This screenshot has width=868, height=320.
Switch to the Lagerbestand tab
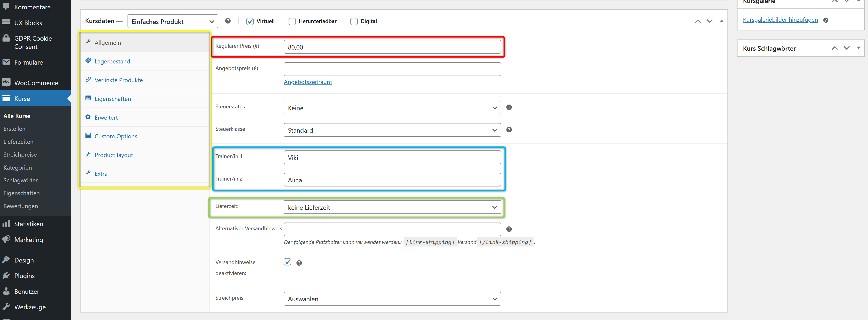coord(145,61)
